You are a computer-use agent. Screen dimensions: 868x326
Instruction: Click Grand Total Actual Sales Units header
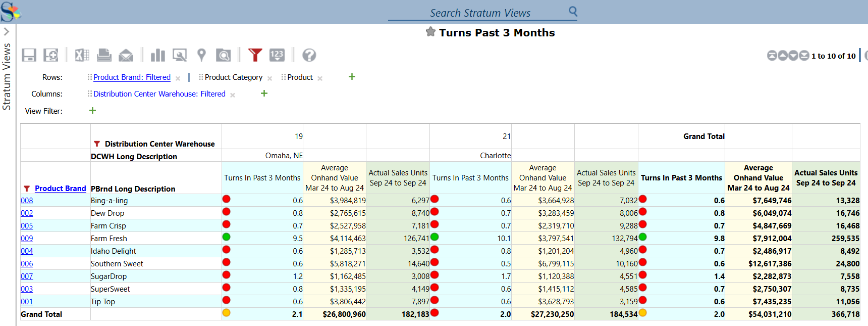(x=826, y=178)
